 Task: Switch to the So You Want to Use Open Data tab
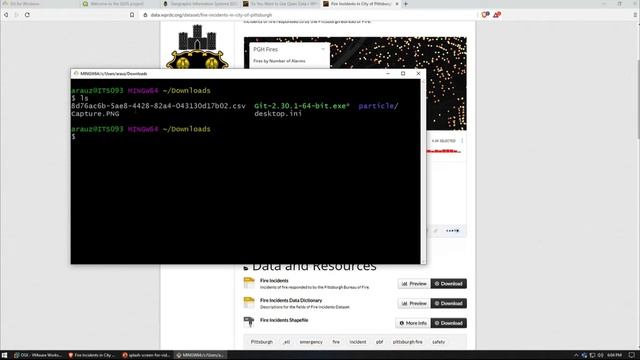[x=280, y=4]
